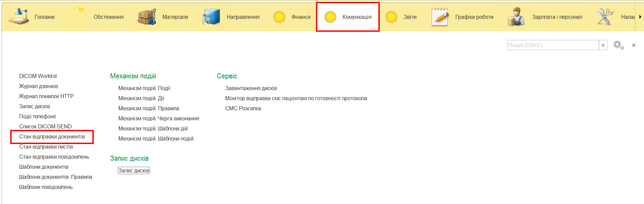The height and width of the screenshot is (204, 644).
Task: Switch to the Звіти section tab
Action: point(410,17)
